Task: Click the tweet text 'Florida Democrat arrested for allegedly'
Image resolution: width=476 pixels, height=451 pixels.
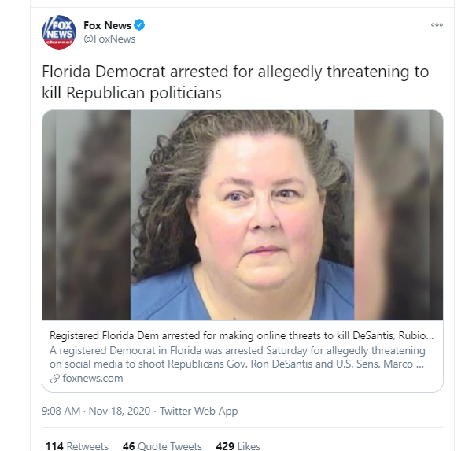Action: 182,72
